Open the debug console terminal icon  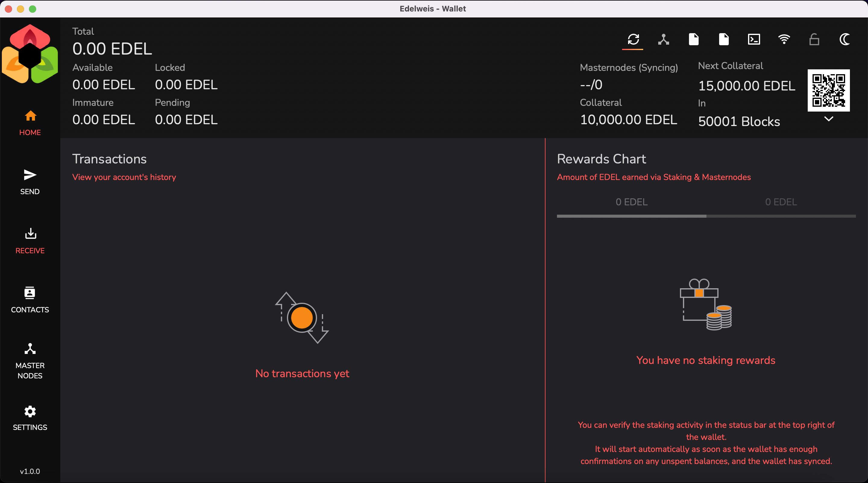[x=754, y=39]
